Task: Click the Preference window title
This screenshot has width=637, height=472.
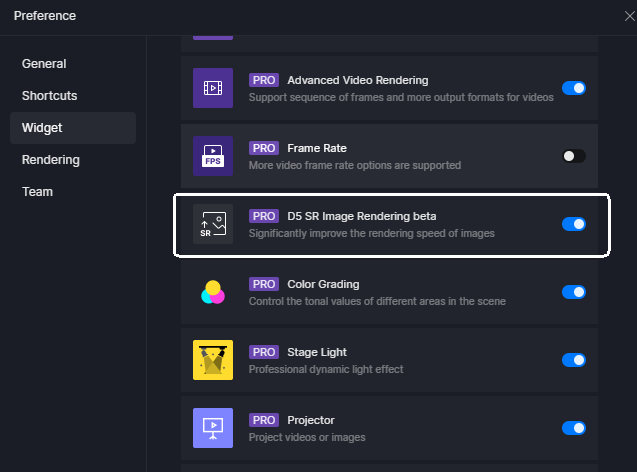Action: coord(45,16)
